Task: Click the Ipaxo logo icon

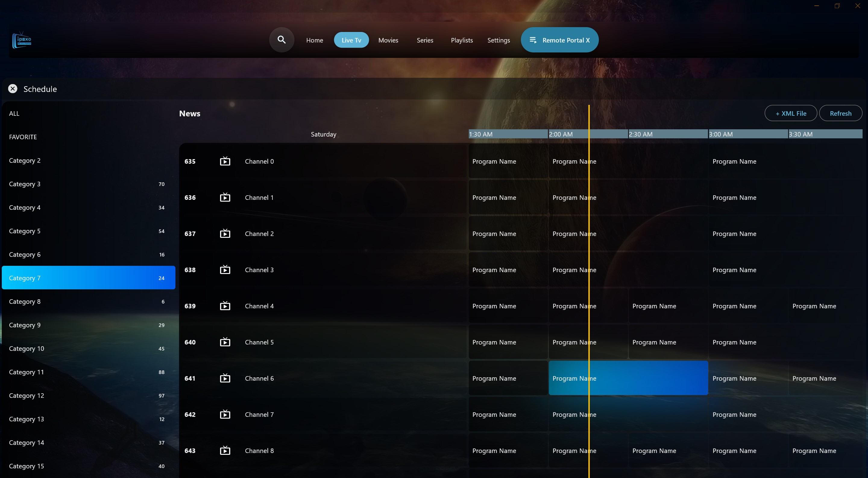Action: coord(21,39)
